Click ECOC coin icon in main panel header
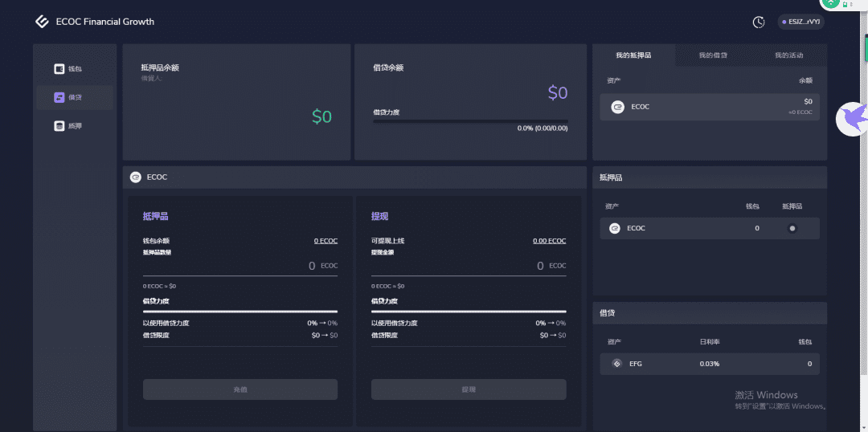Image resolution: width=868 pixels, height=432 pixels. coord(136,177)
